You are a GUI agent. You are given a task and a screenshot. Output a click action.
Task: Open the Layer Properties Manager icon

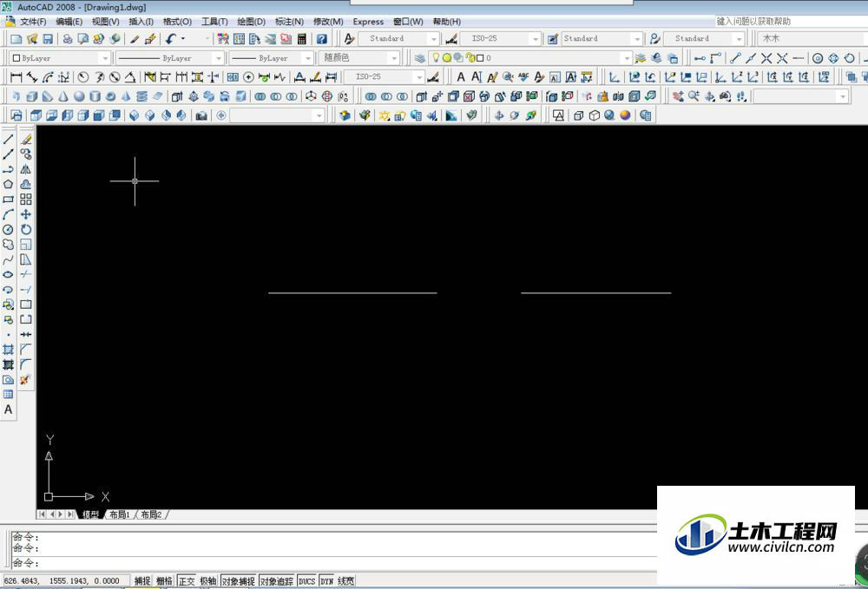point(420,58)
